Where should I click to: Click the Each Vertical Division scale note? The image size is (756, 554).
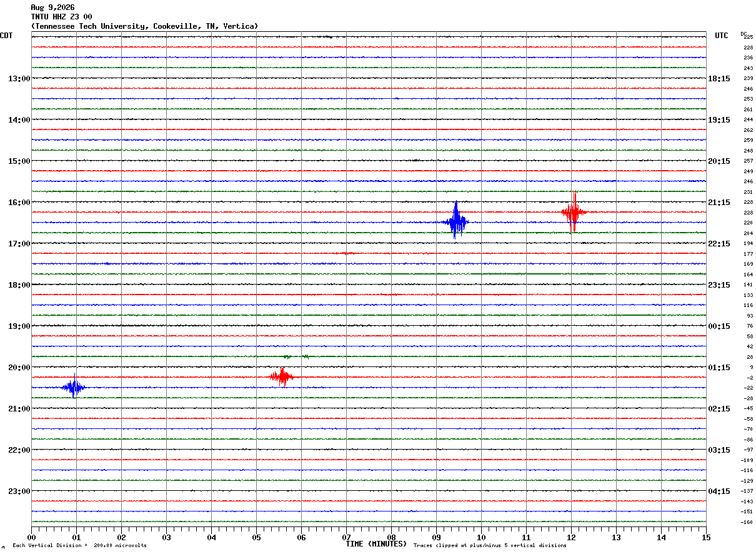[79, 545]
